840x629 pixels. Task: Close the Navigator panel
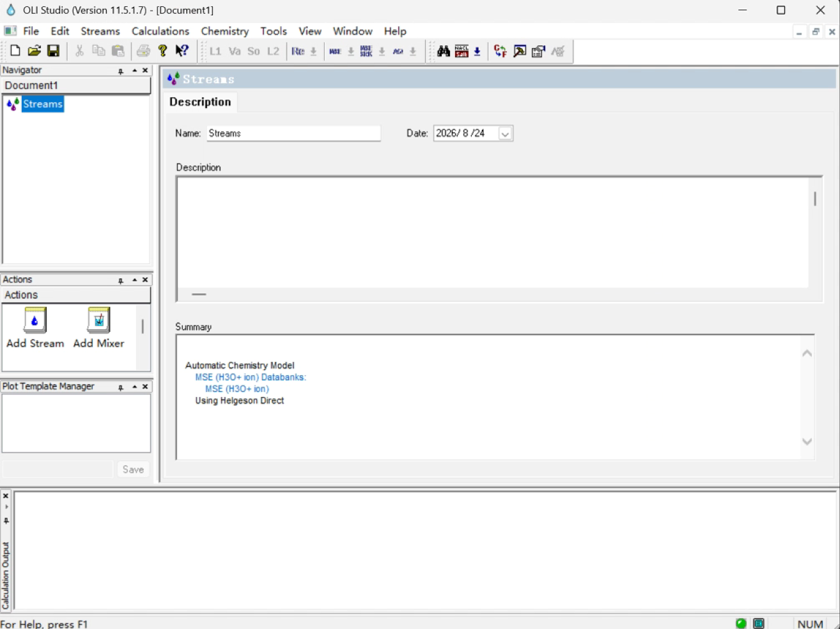[145, 70]
